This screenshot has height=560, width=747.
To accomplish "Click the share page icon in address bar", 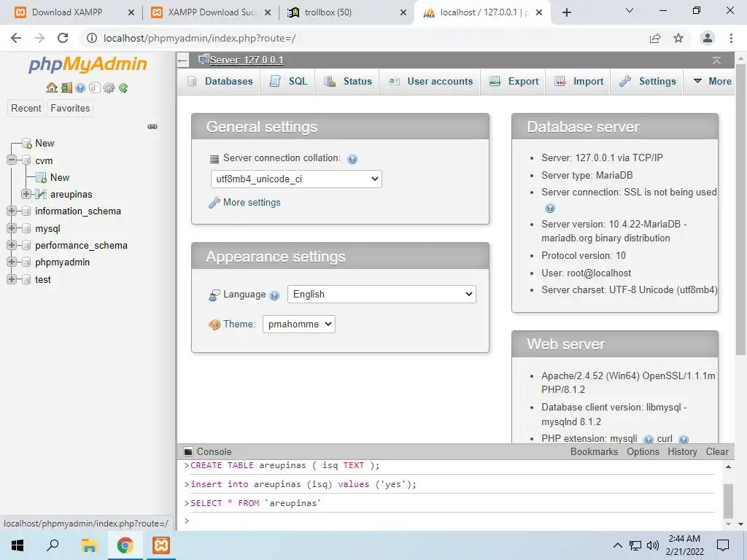I will point(655,38).
